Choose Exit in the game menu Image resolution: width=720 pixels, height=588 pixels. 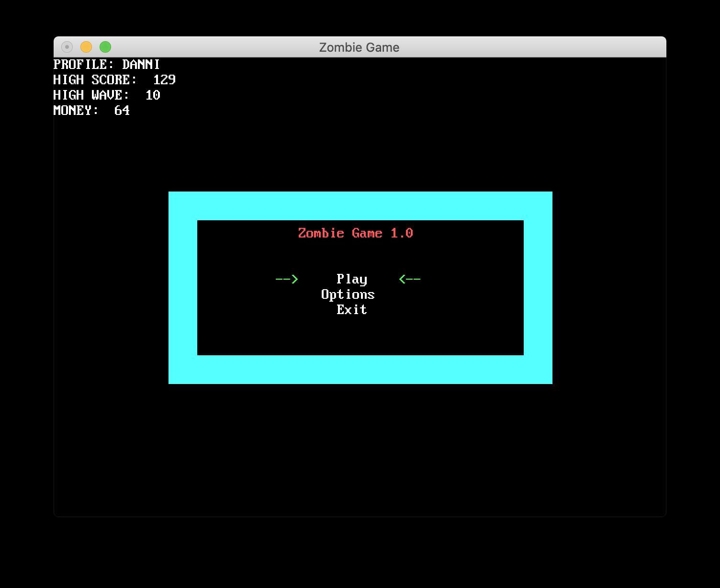352,310
